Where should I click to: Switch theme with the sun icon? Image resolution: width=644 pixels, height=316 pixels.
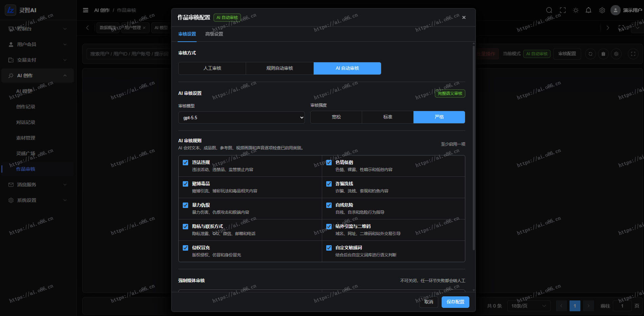coord(576,10)
